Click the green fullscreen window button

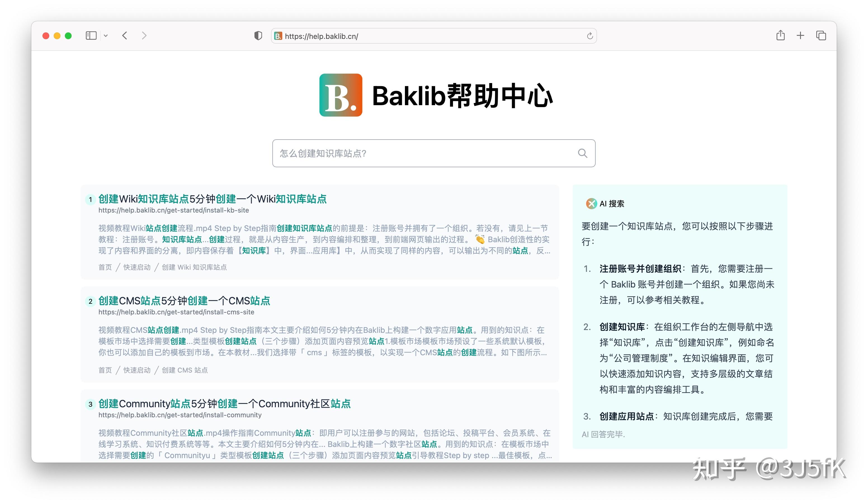tap(68, 36)
